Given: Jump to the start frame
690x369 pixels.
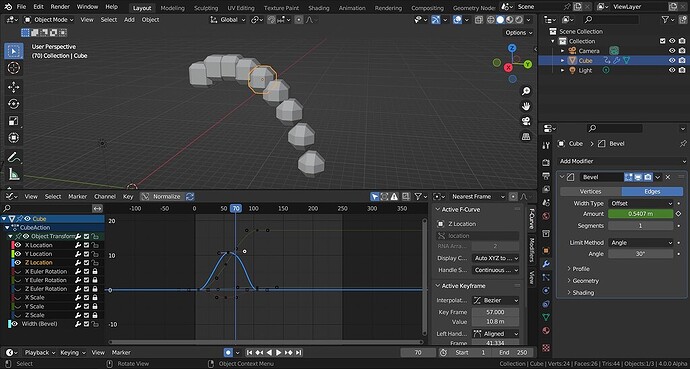Looking at the screenshot, I should [x=250, y=352].
